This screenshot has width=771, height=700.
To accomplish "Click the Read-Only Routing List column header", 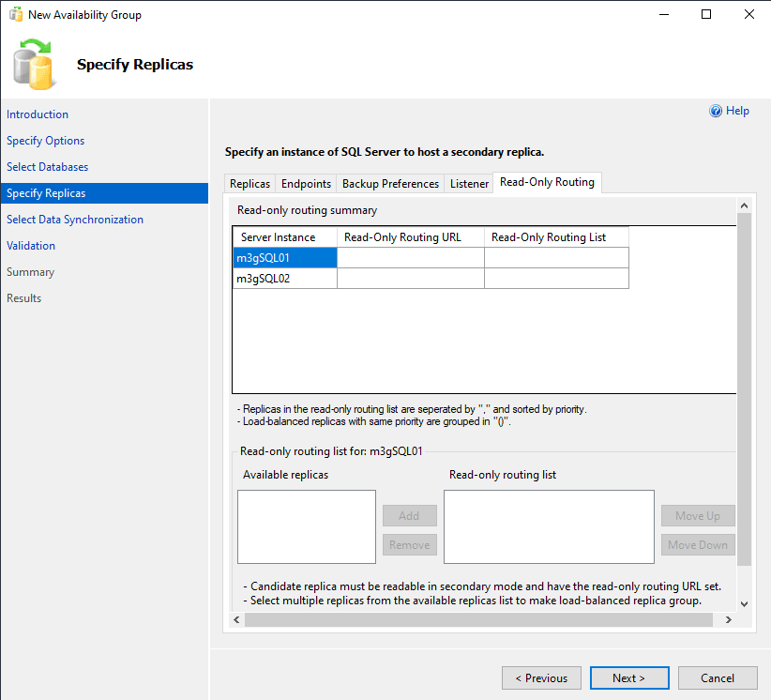I will [x=556, y=237].
